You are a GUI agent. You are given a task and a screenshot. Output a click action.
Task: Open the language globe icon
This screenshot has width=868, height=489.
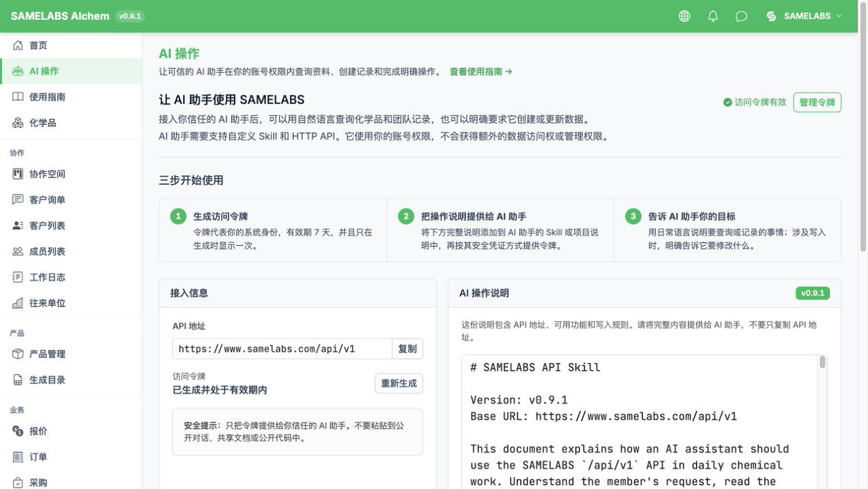pos(684,16)
